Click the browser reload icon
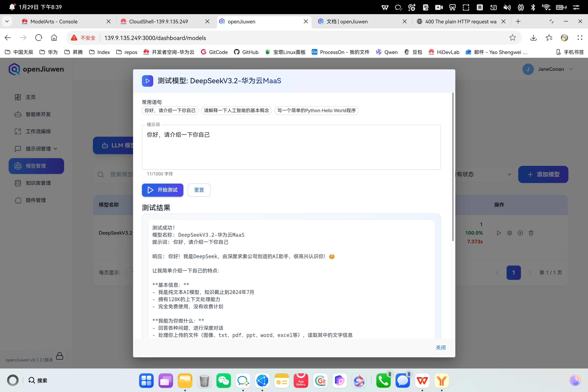The image size is (588, 392). (38, 38)
